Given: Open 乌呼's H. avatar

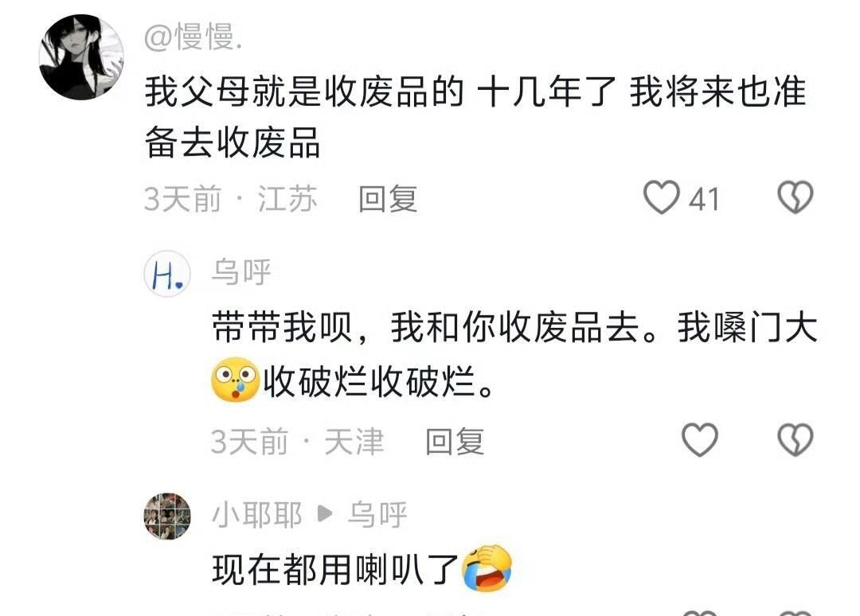Looking at the screenshot, I should [x=167, y=273].
